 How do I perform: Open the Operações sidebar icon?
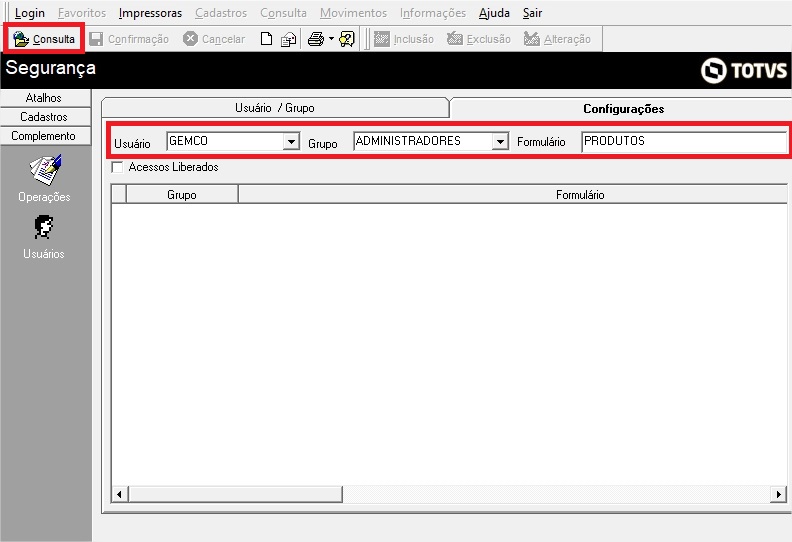tap(44, 171)
